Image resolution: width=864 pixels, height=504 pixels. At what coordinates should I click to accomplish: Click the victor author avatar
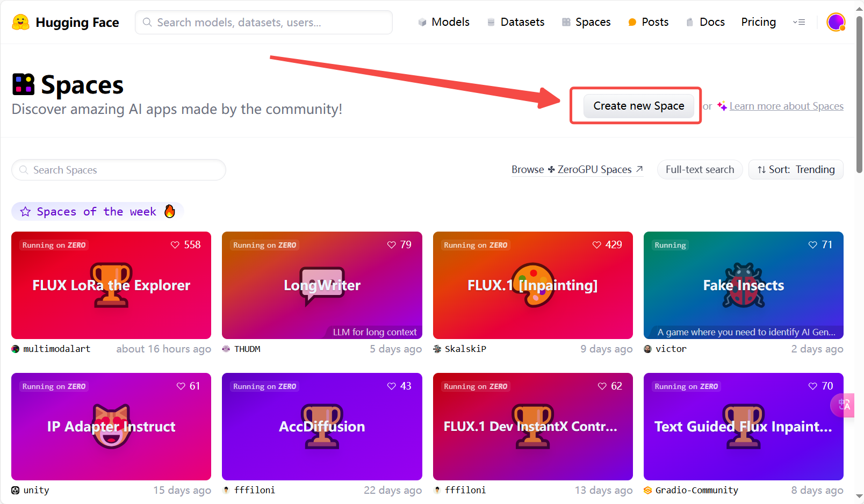[648, 349]
